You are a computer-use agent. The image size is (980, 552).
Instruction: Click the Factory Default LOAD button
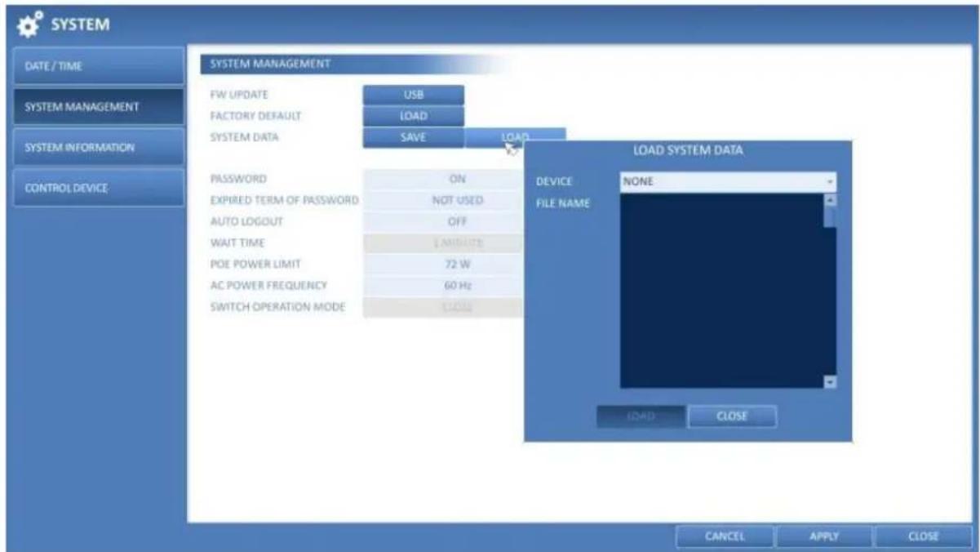click(413, 116)
